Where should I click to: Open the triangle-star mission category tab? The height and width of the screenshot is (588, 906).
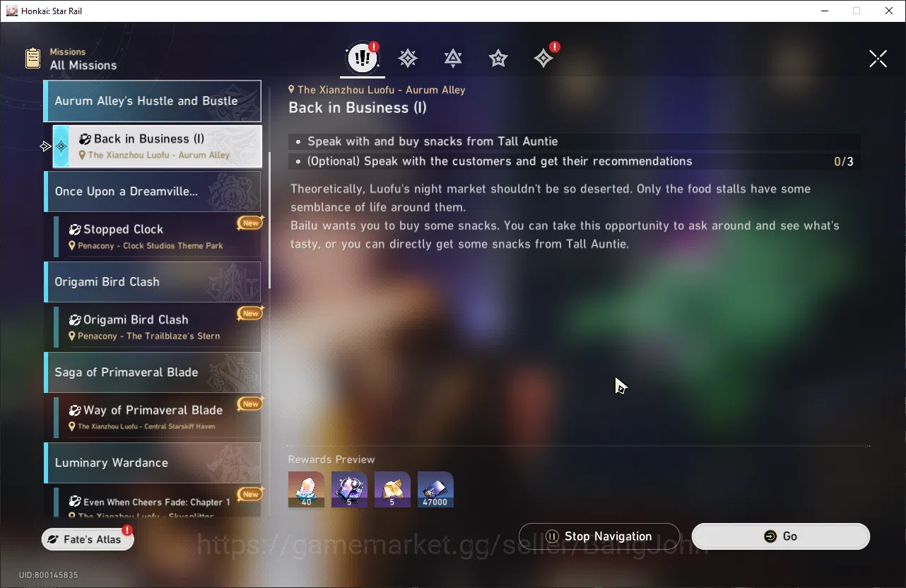click(453, 59)
